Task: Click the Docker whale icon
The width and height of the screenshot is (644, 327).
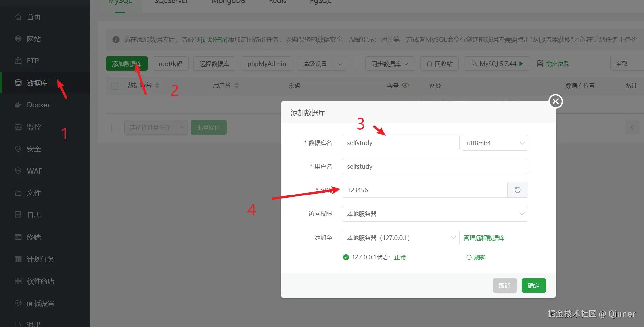Action: (x=18, y=105)
